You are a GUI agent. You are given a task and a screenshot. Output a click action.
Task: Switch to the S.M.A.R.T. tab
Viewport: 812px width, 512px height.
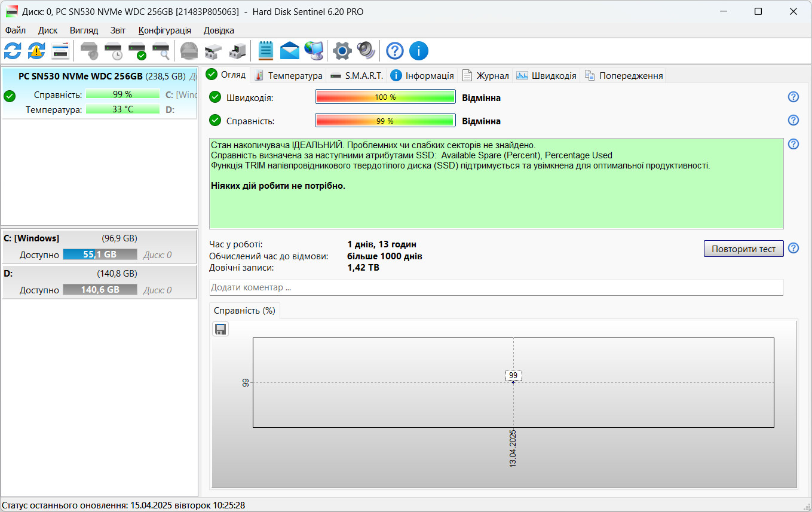click(x=357, y=75)
